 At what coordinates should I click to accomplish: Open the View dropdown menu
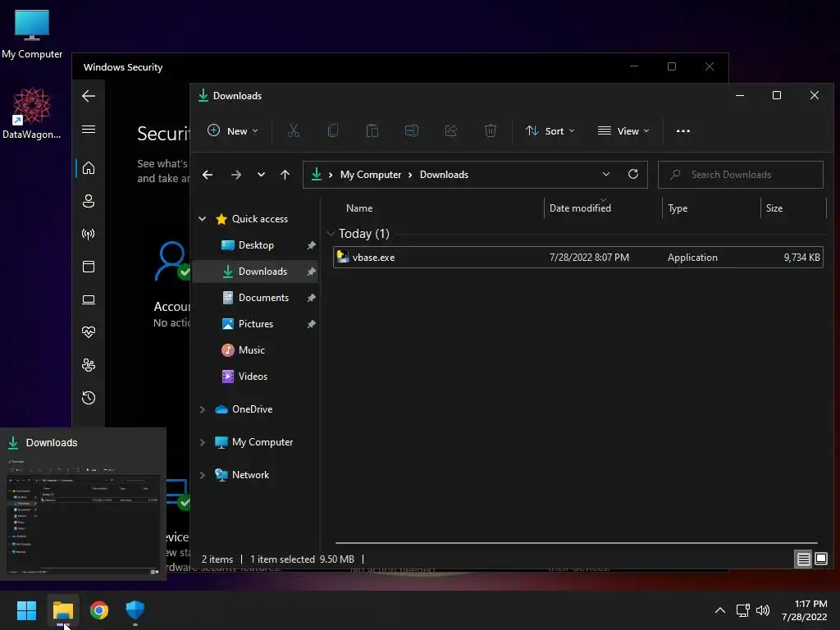623,130
